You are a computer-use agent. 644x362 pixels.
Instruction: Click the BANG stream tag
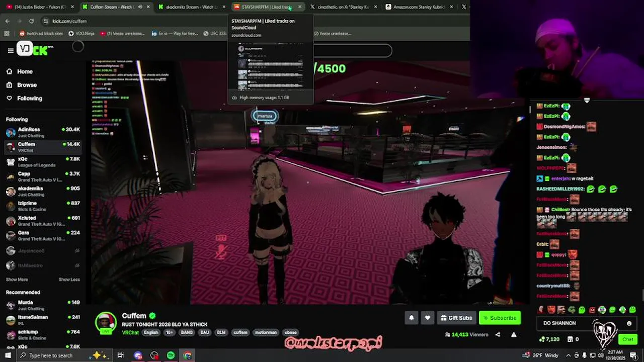click(x=187, y=332)
